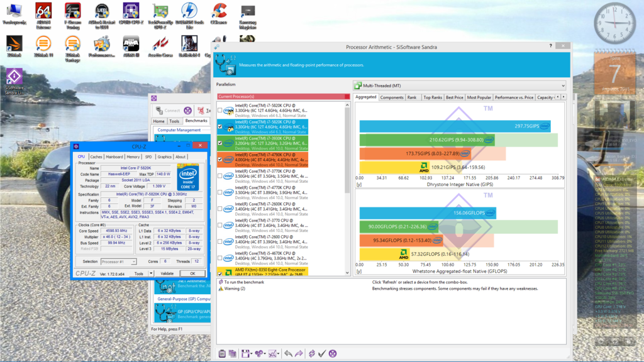Viewport: 644px width, 362px height.
Task: Switch to the Caches tab in CPU-Z
Action: coord(96,156)
